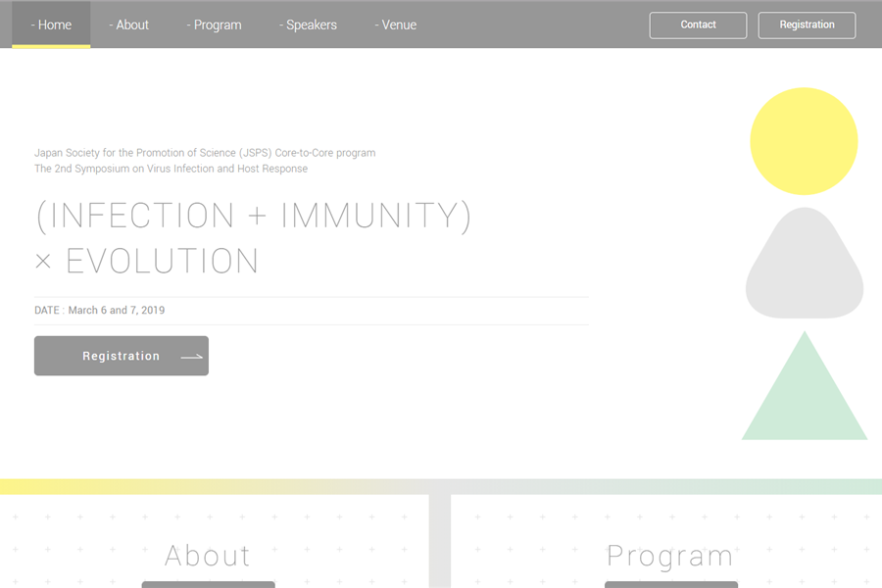Viewport: 882px width, 588px height.
Task: Open the Program nav item
Action: tap(215, 24)
